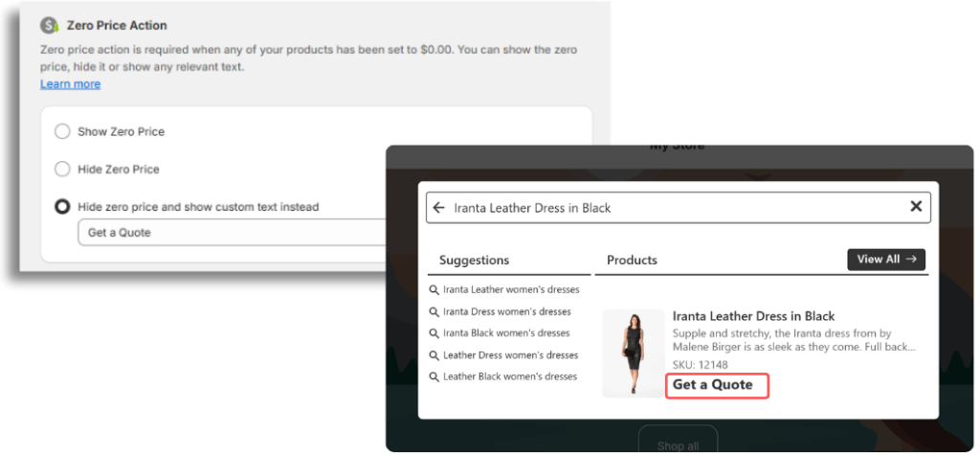The width and height of the screenshot is (980, 455).
Task: Open product title Iranta Leather Dress in Black
Action: pyautogui.click(x=753, y=316)
